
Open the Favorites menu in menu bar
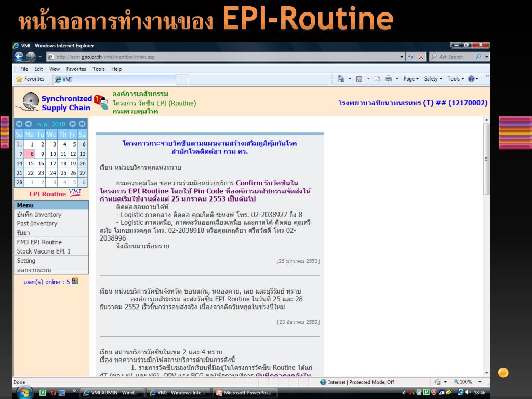pos(76,69)
